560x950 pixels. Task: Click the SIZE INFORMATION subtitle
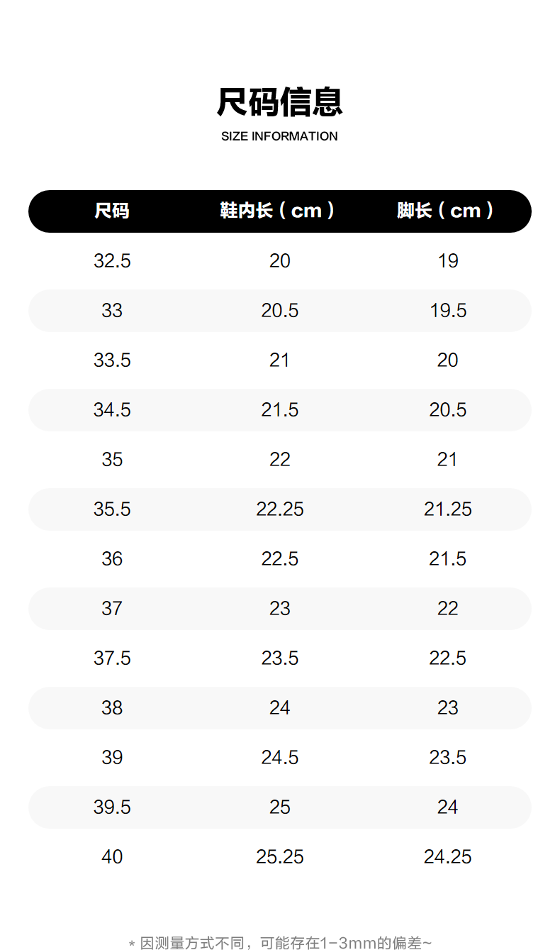pos(279,136)
